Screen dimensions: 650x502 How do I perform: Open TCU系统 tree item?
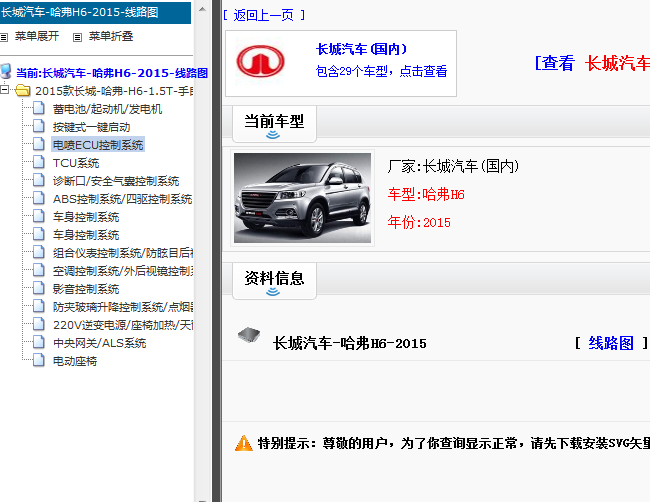(76, 163)
